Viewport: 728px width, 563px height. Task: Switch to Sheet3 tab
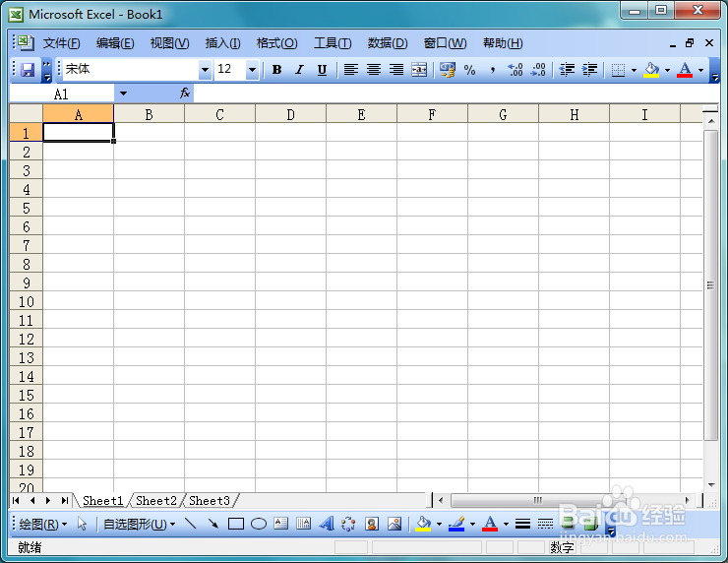(x=210, y=501)
